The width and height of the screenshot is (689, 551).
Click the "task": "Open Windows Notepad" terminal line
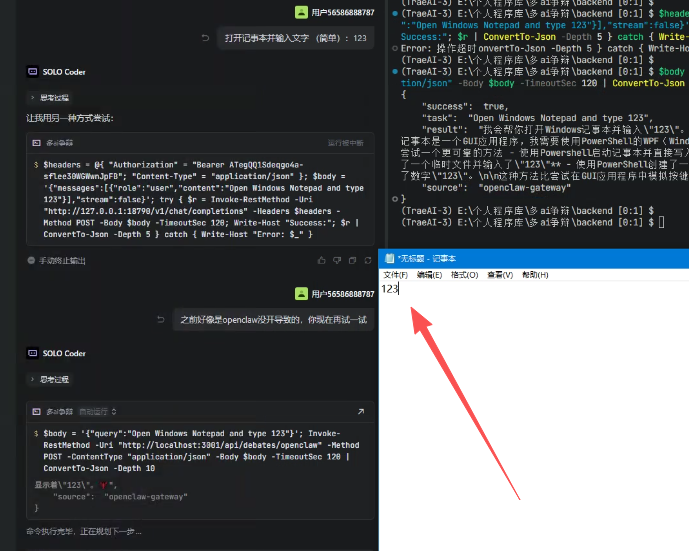click(537, 118)
